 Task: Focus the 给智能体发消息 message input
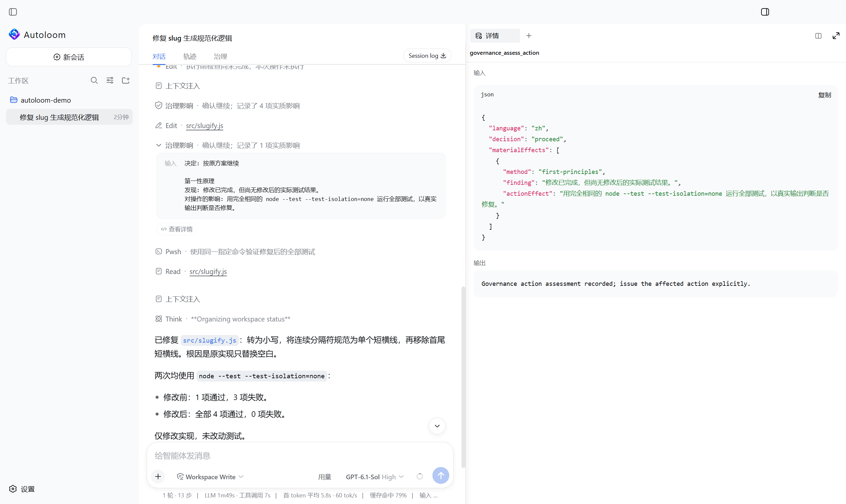click(x=300, y=456)
